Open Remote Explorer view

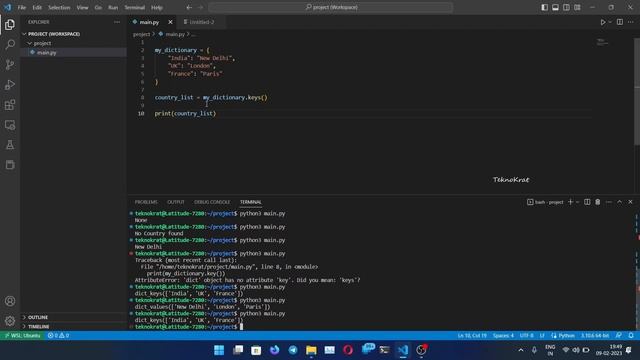point(10,124)
